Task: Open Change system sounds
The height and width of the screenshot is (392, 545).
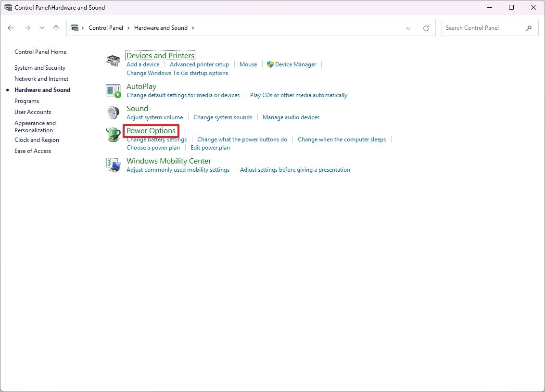Action: (223, 117)
